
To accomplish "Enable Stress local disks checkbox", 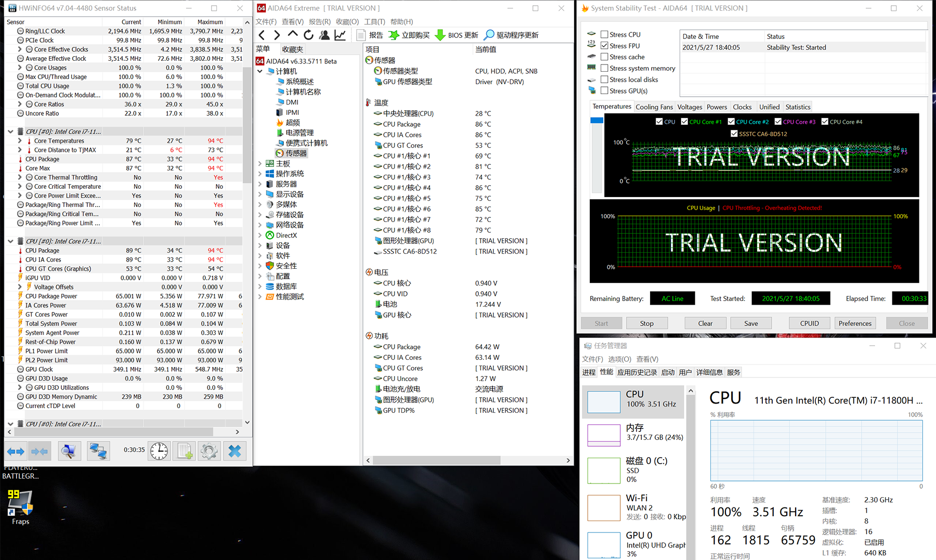I will 604,80.
